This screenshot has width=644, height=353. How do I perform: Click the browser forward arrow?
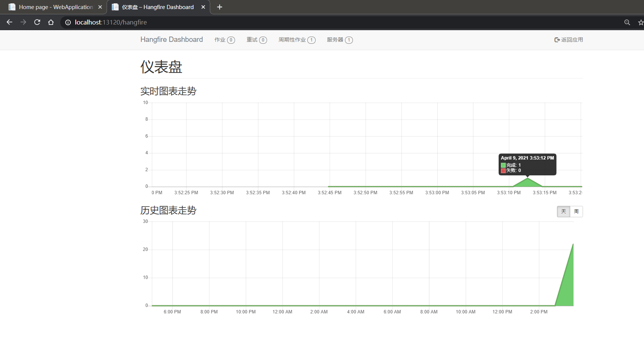[23, 22]
